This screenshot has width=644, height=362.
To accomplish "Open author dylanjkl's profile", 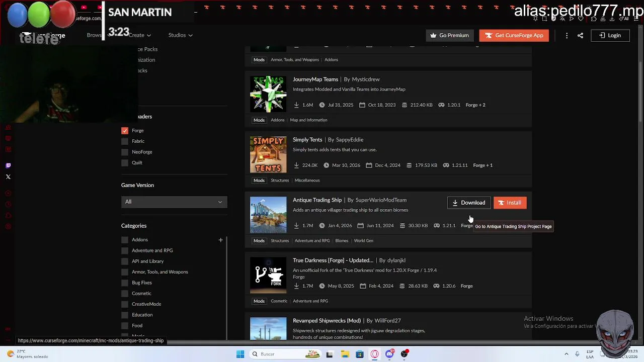I will pos(396,260).
